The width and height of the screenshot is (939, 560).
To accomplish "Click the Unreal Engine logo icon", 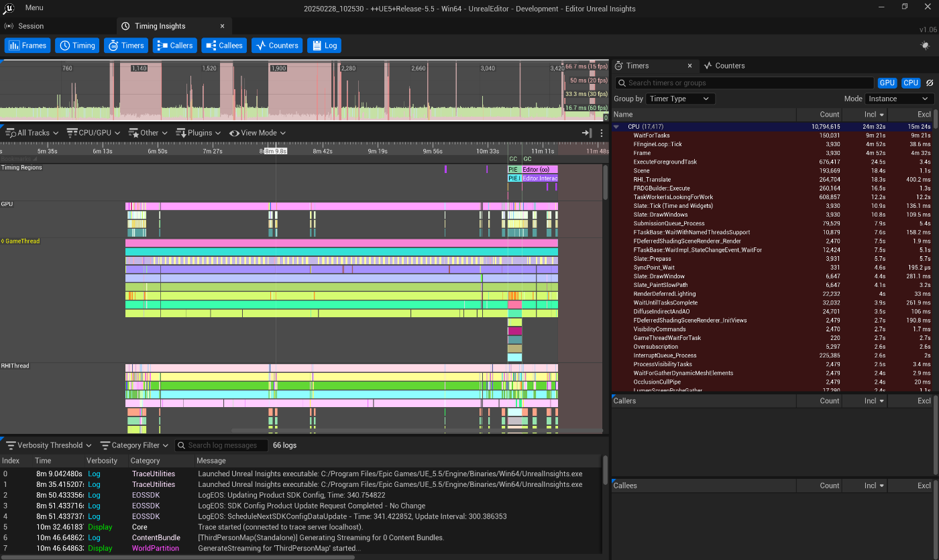I will pos(9,8).
